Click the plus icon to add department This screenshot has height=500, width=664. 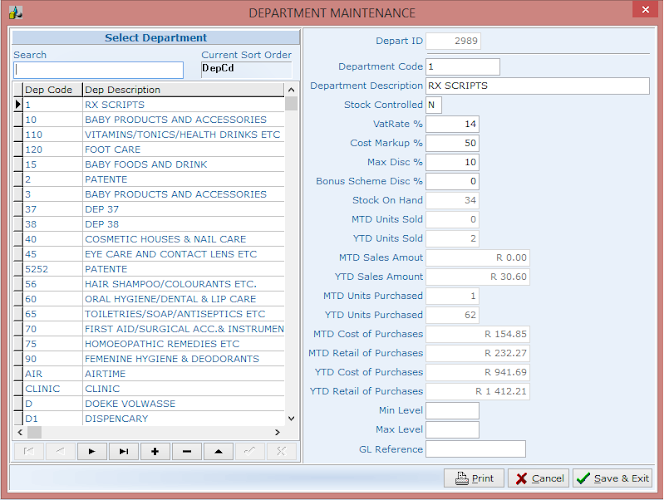tap(155, 451)
